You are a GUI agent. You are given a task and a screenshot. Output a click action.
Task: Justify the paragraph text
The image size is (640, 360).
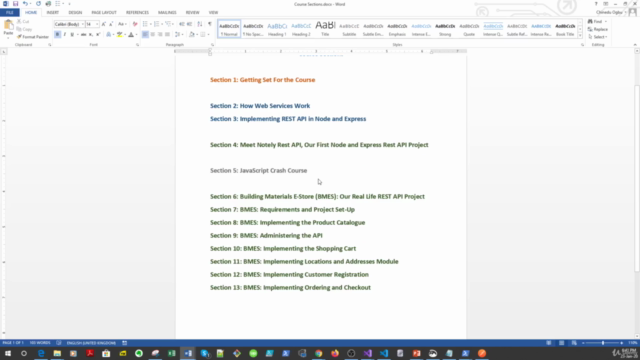167,35
